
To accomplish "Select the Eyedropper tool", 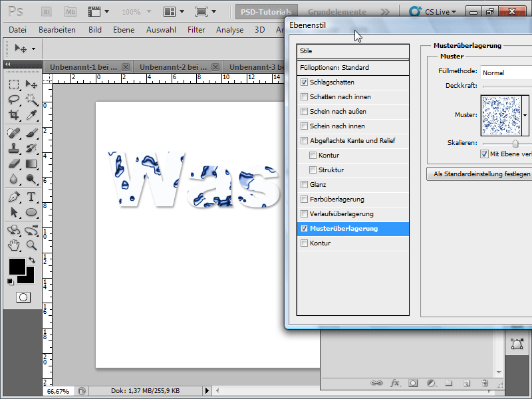I will pos(31,115).
